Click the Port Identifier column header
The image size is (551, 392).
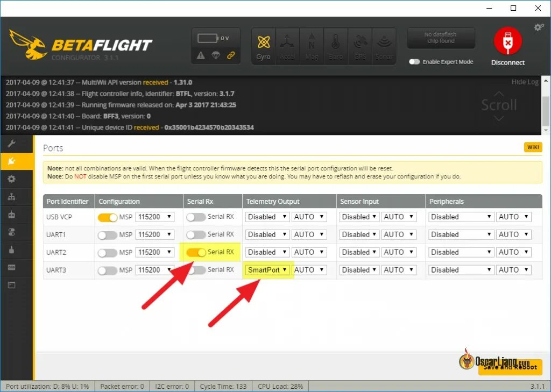(x=69, y=201)
